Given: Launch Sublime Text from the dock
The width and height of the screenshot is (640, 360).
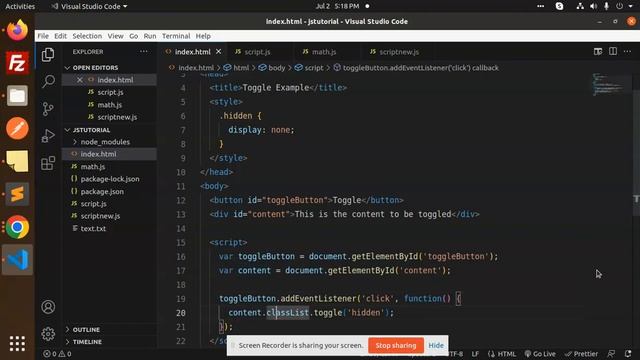Looking at the screenshot, I should [17, 194].
